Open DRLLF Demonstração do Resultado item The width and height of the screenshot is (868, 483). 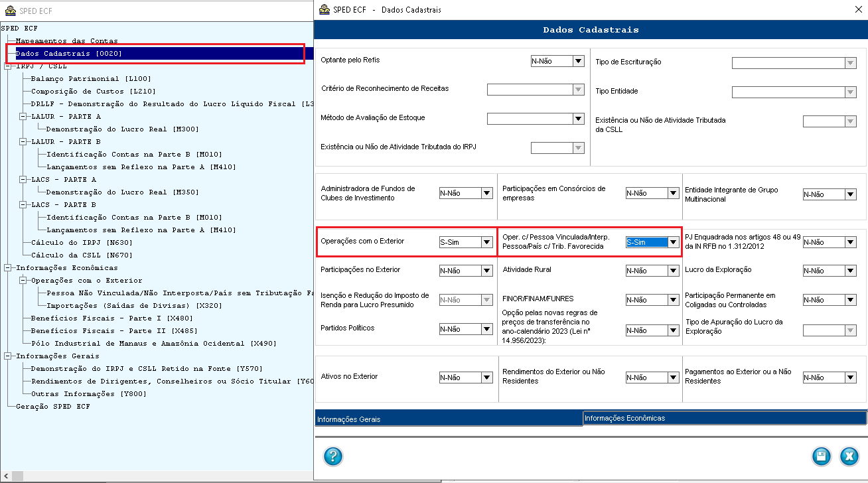[172, 103]
